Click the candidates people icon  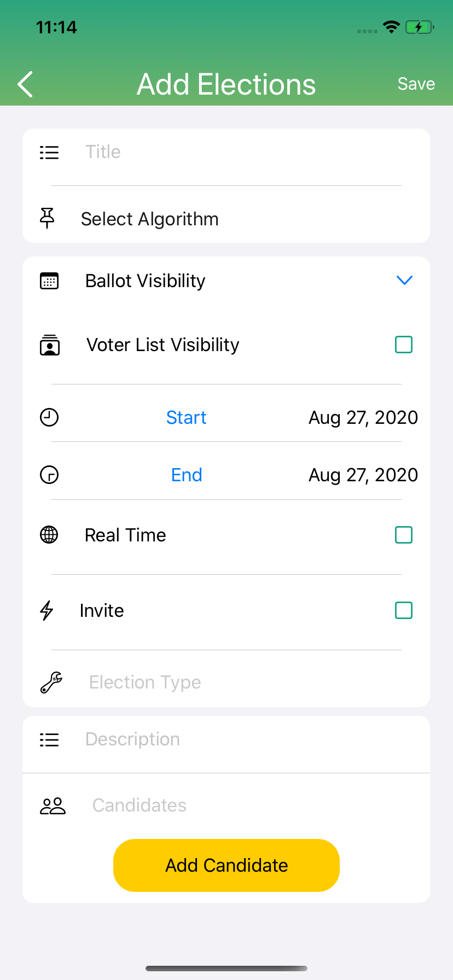pos(53,806)
